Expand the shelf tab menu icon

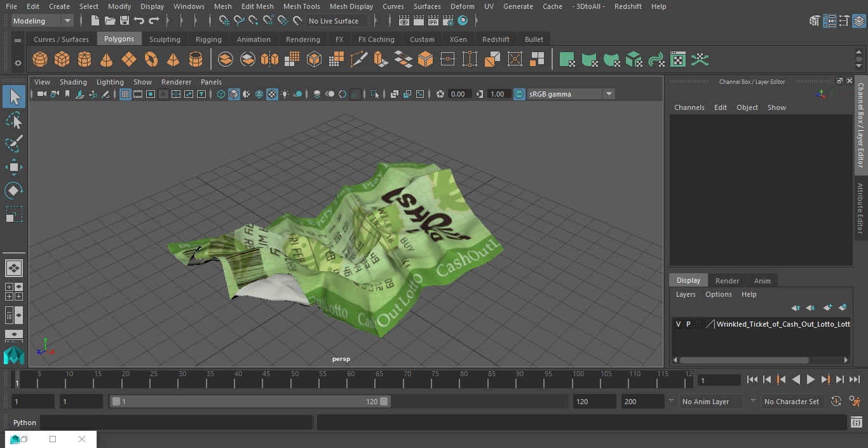[x=18, y=40]
